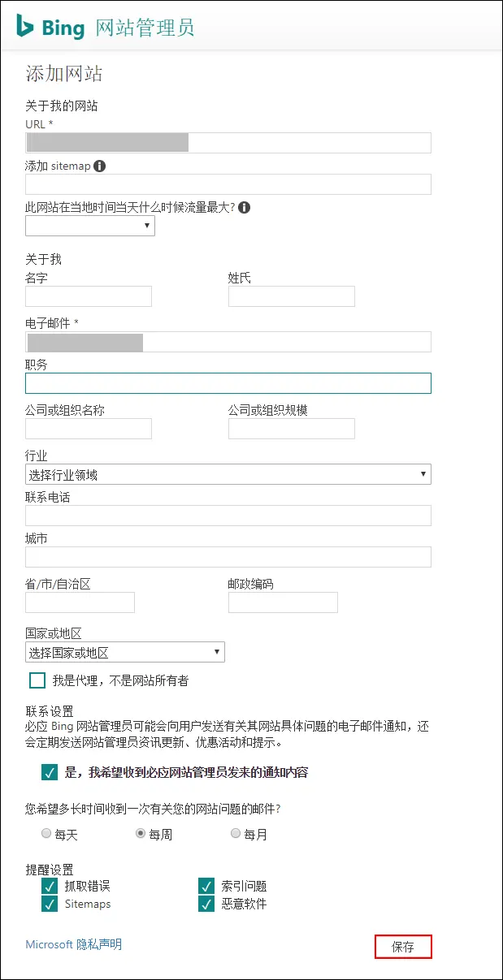The height and width of the screenshot is (980, 503).
Task: Click the 联系电话 input box
Action: (228, 516)
